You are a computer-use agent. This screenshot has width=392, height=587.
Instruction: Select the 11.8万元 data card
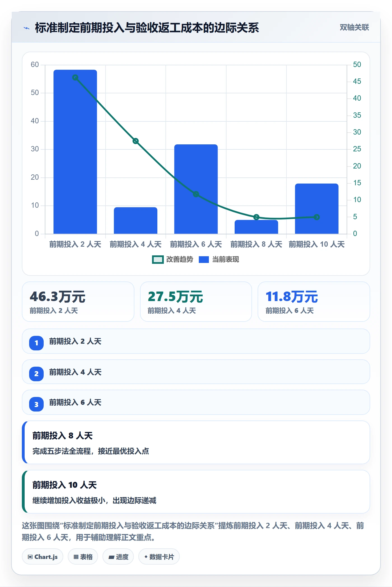tap(314, 302)
